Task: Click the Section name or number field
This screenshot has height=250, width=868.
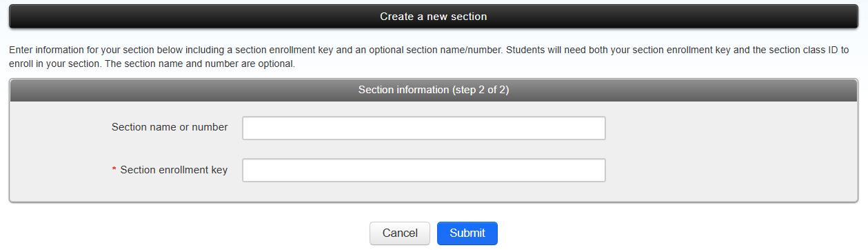Action: coord(423,128)
